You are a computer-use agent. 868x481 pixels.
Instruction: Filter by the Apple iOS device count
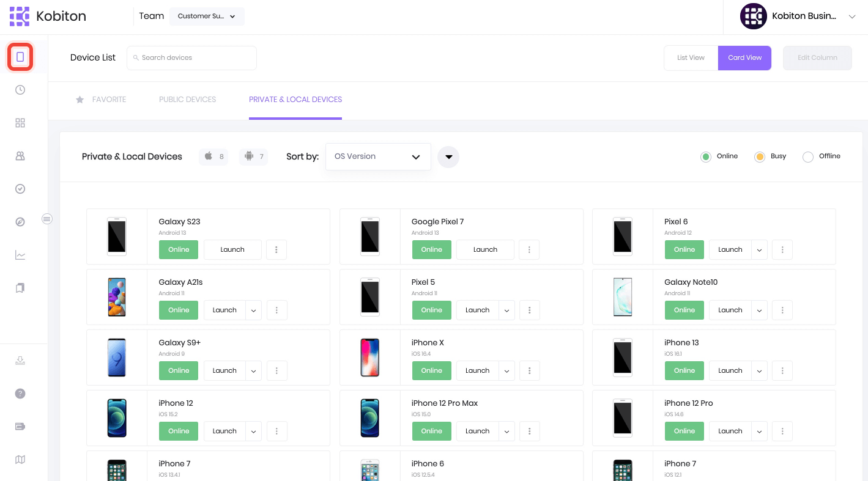pos(214,156)
